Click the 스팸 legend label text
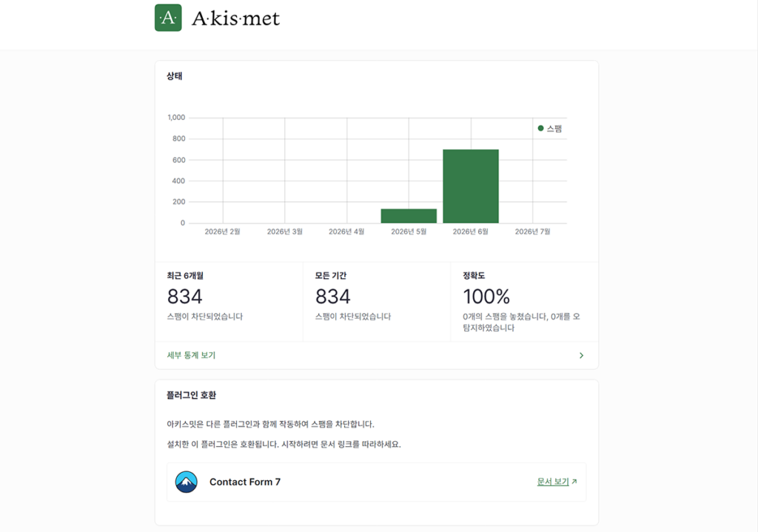 (x=554, y=129)
